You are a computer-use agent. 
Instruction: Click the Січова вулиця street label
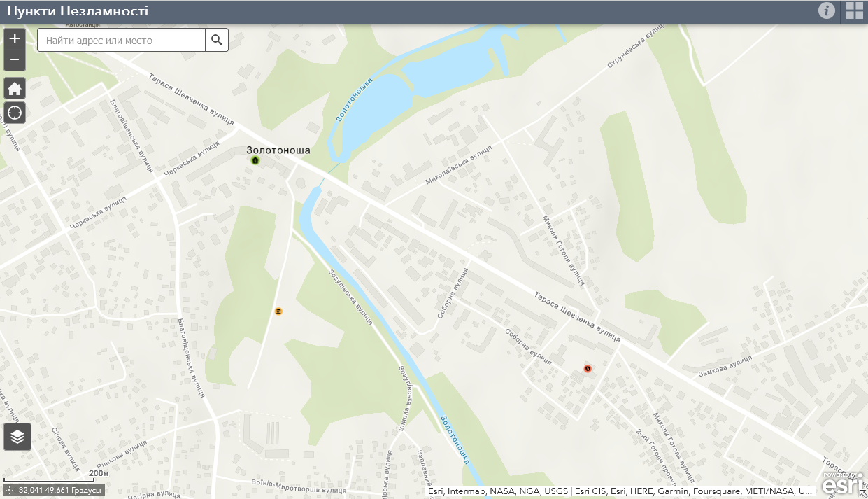[66, 448]
